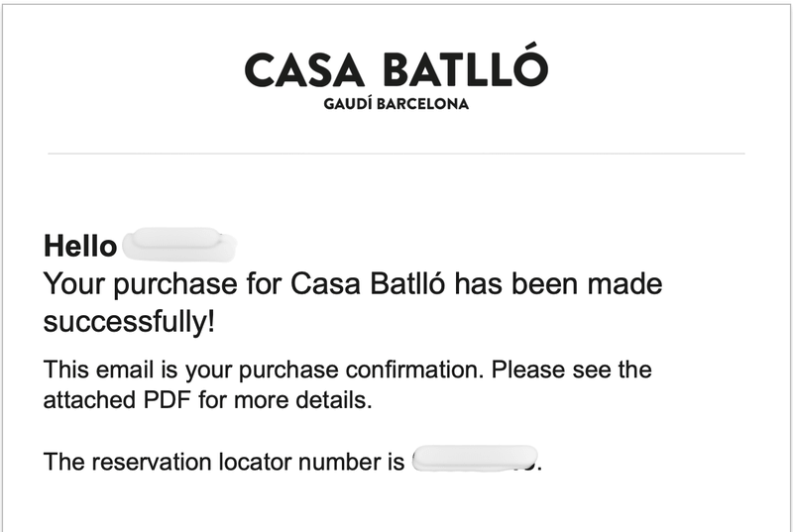Click the word BATLLÓ in the logo
Image resolution: width=793 pixels, height=532 pixels.
click(466, 69)
